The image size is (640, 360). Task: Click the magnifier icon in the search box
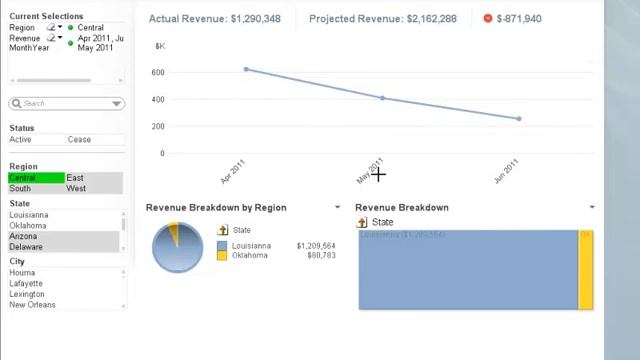point(16,103)
